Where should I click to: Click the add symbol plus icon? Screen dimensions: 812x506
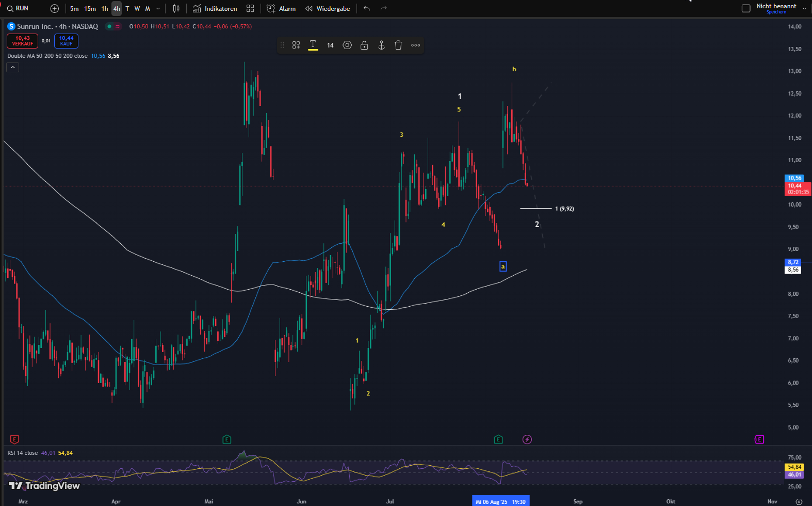55,9
